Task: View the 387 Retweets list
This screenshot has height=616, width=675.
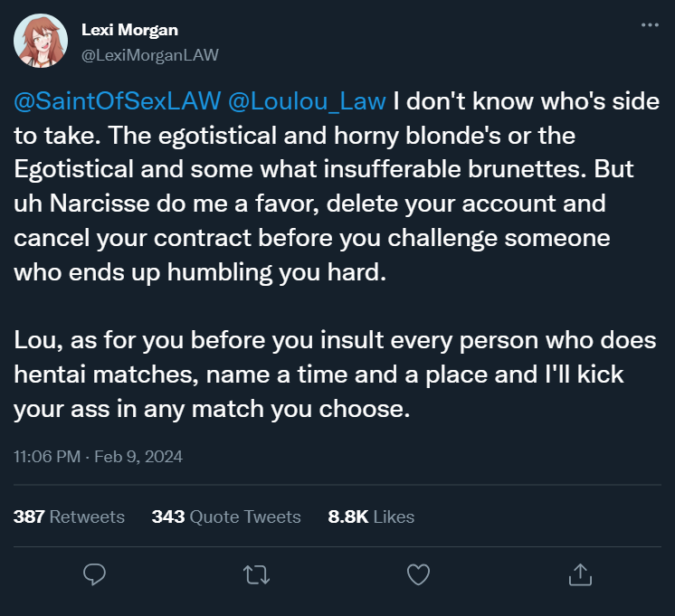Action: [x=69, y=516]
